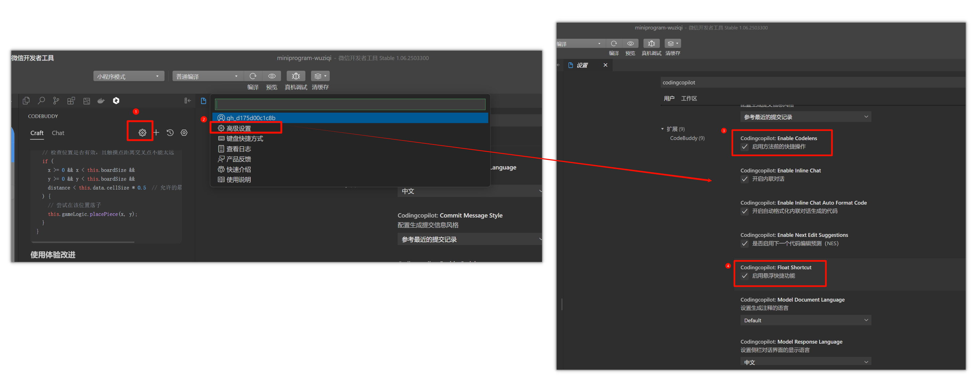Select 键盘快捷方式 menu entry
The height and width of the screenshot is (375, 980).
pyautogui.click(x=244, y=139)
